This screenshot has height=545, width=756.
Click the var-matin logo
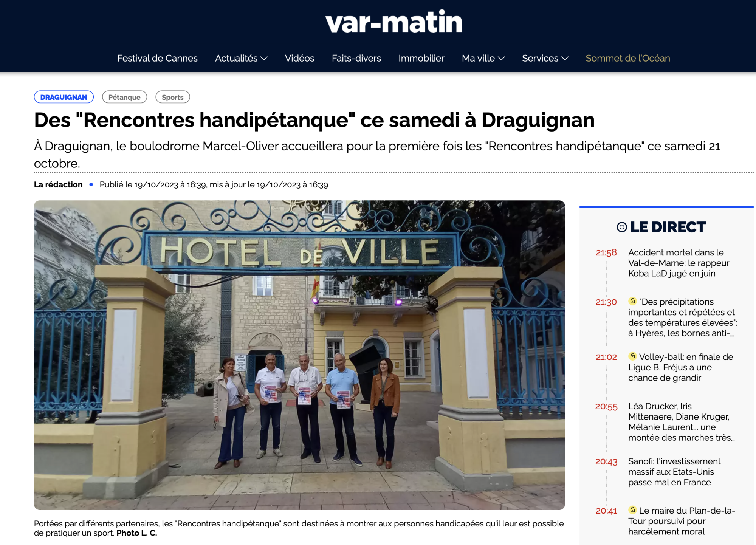pyautogui.click(x=394, y=22)
